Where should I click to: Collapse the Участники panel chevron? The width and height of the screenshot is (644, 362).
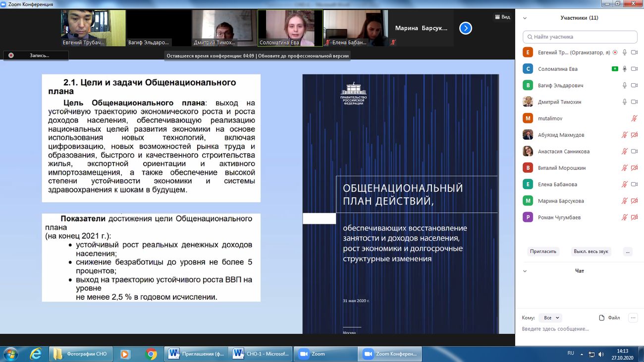(525, 18)
